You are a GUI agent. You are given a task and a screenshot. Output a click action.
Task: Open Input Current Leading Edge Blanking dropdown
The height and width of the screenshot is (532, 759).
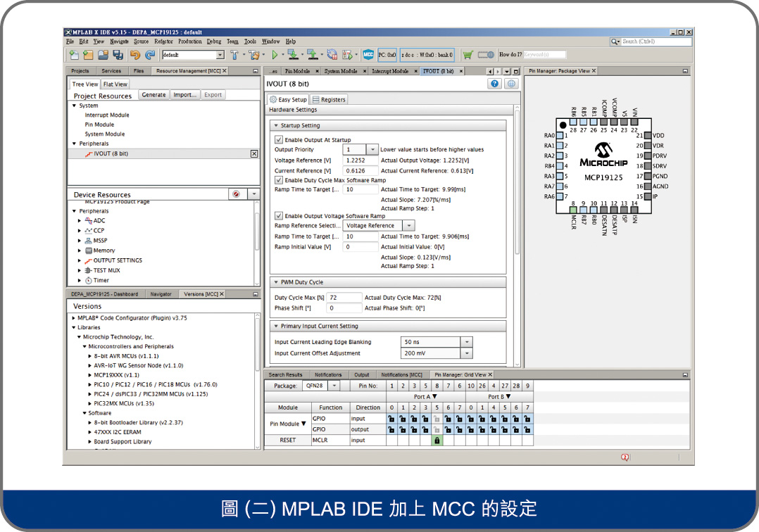[x=465, y=342]
